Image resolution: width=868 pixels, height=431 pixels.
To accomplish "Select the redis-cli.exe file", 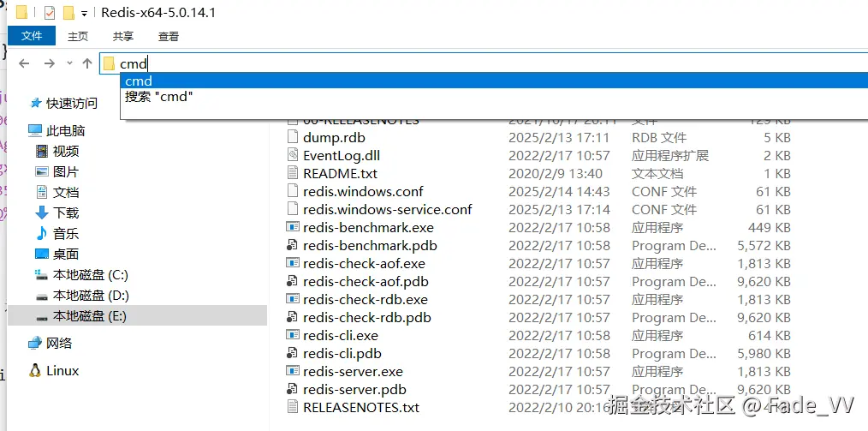I will pyautogui.click(x=341, y=336).
